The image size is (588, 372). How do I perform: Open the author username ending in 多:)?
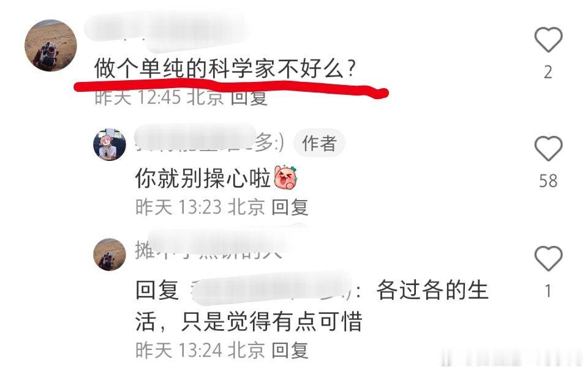pos(210,143)
